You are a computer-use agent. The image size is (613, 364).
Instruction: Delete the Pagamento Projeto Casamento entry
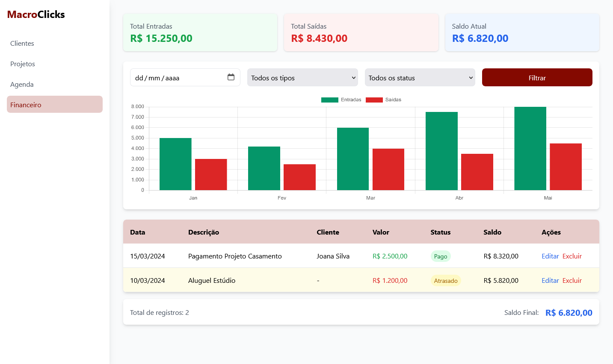(x=572, y=256)
